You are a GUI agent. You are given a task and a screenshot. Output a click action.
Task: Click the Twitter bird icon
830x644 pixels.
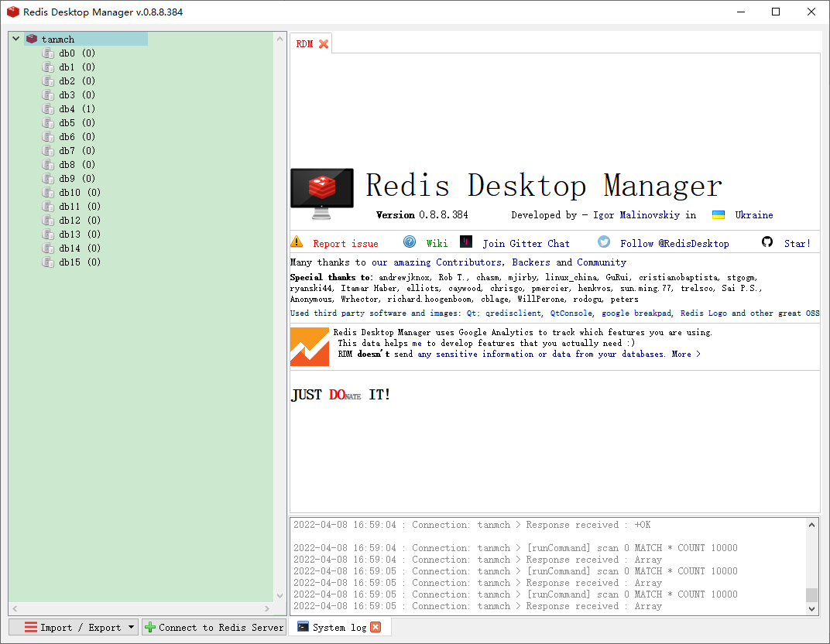click(603, 241)
